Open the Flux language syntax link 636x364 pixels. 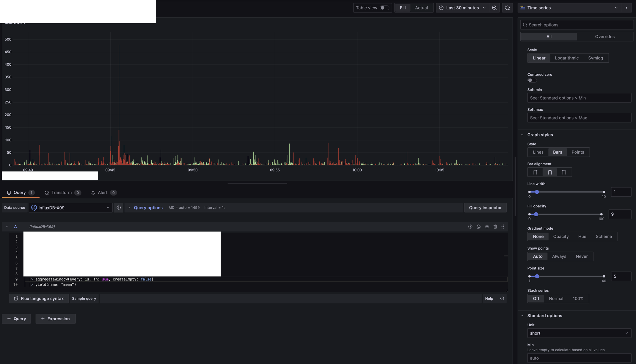pos(38,298)
